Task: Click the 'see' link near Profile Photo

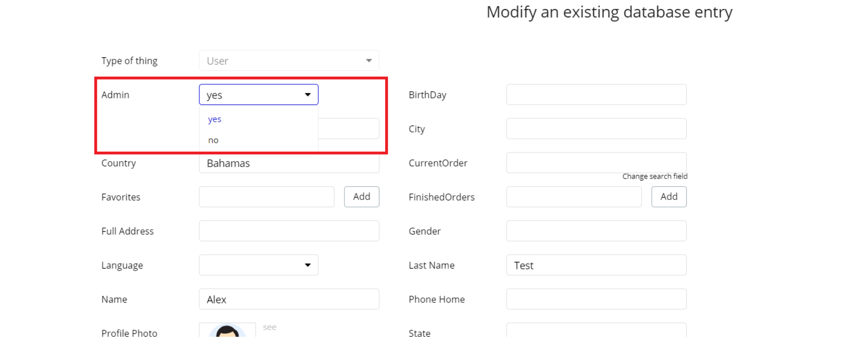Action: coord(269,327)
